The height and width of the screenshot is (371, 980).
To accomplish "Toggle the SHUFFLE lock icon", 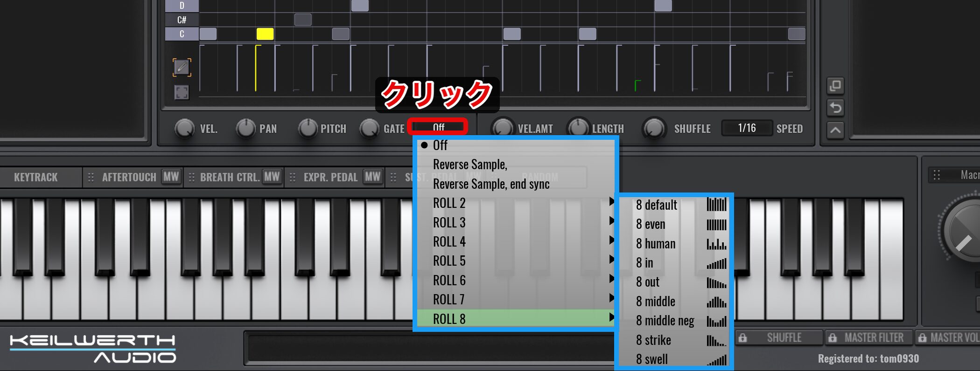I will point(742,338).
